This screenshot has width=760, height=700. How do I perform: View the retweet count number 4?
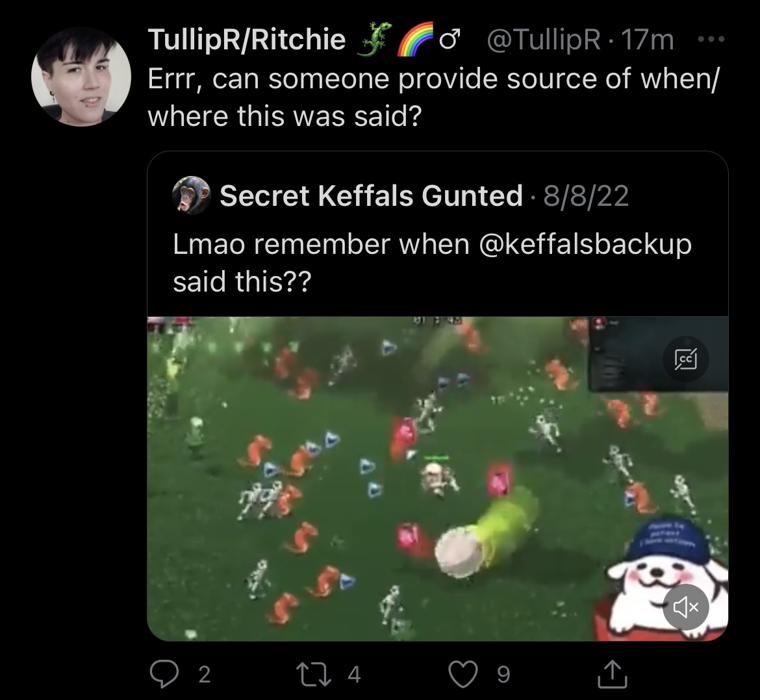354,674
